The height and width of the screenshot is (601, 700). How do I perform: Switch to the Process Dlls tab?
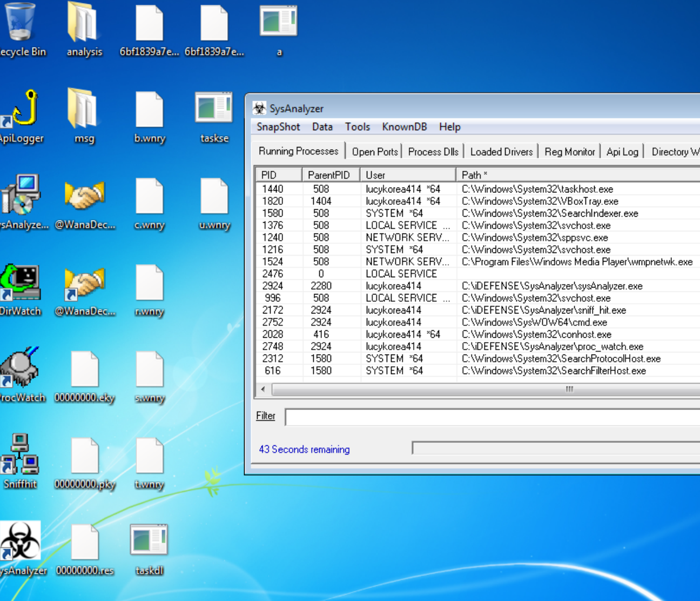click(x=433, y=152)
